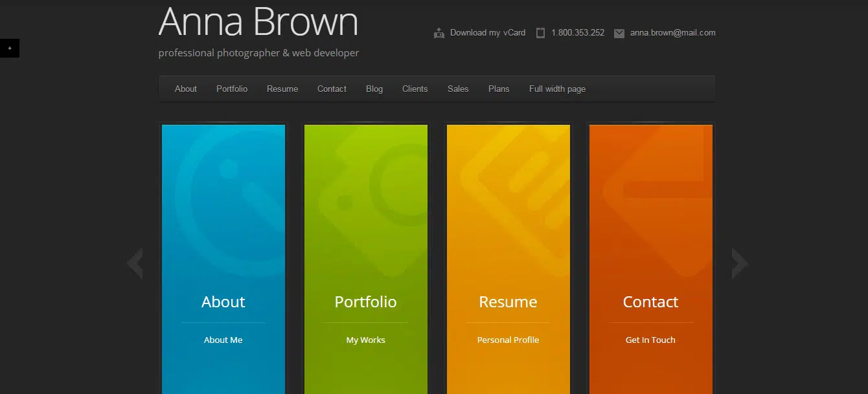Go to Portfolio in navigation bar

click(x=232, y=89)
